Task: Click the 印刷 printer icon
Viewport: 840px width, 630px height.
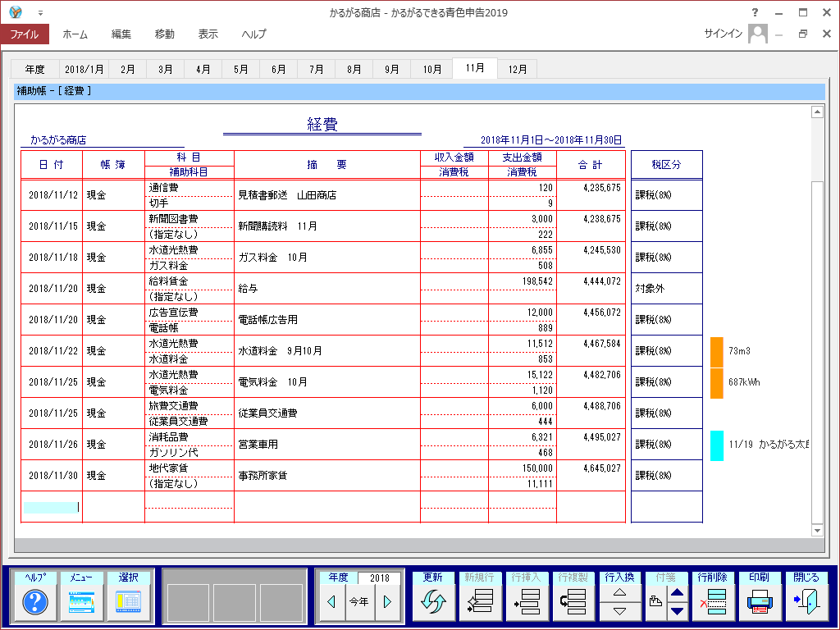Action: (x=760, y=601)
